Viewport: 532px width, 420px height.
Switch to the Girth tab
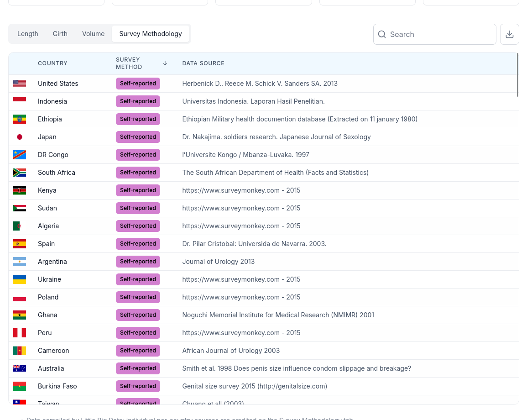pos(60,34)
